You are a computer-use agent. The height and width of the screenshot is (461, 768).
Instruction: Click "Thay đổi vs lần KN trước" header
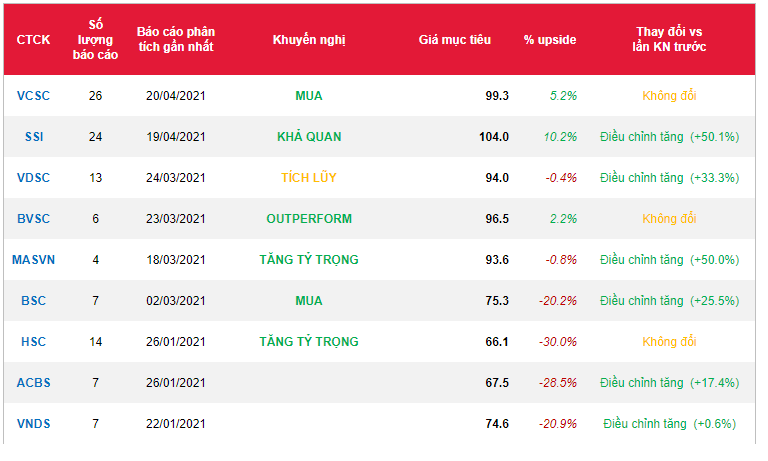tap(669, 39)
